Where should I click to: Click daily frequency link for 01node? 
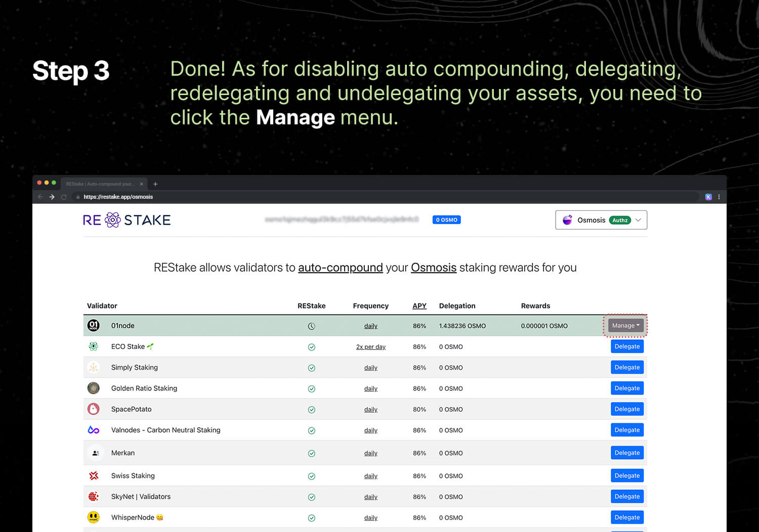(x=371, y=326)
